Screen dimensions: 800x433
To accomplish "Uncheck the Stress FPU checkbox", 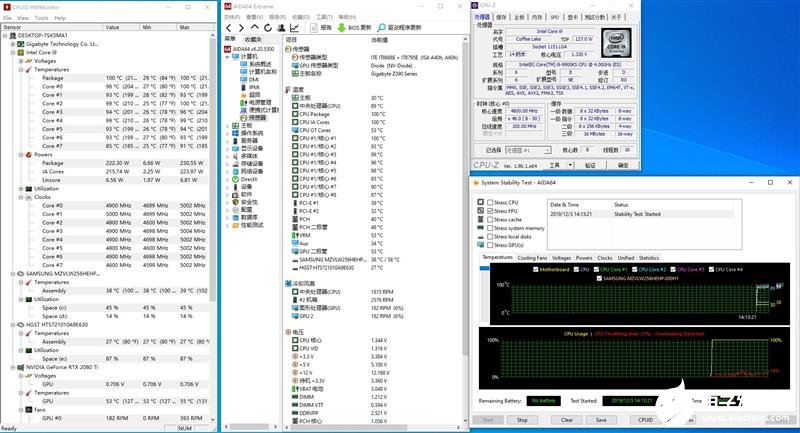I will click(490, 211).
